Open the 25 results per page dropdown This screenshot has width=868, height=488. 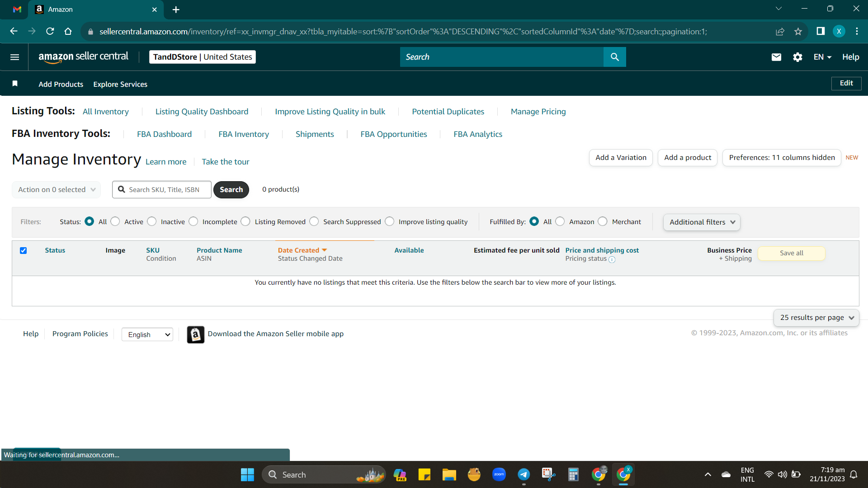click(816, 318)
